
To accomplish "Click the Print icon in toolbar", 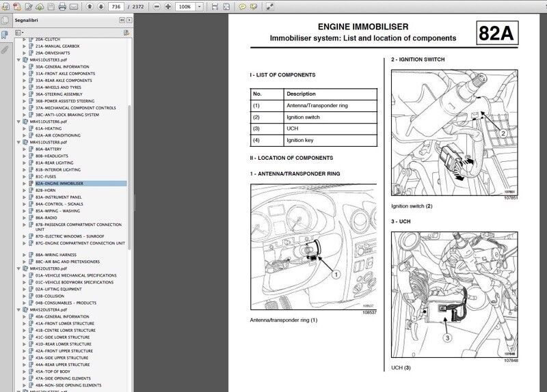I will coord(62,6).
